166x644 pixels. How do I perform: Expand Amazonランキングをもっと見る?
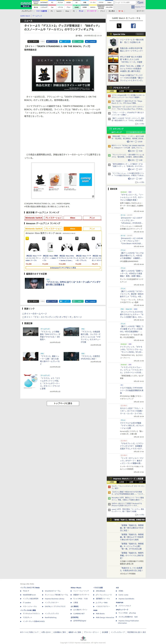coord(63,268)
